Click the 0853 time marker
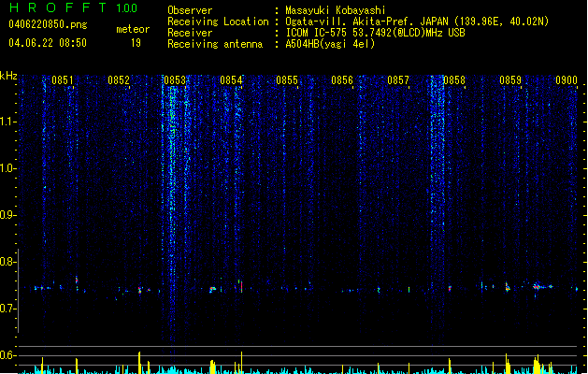This screenshot has width=588, height=374. coord(175,80)
